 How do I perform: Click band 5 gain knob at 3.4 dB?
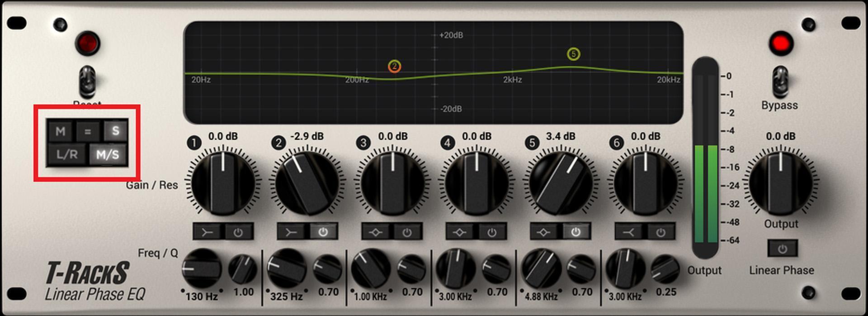tap(561, 183)
